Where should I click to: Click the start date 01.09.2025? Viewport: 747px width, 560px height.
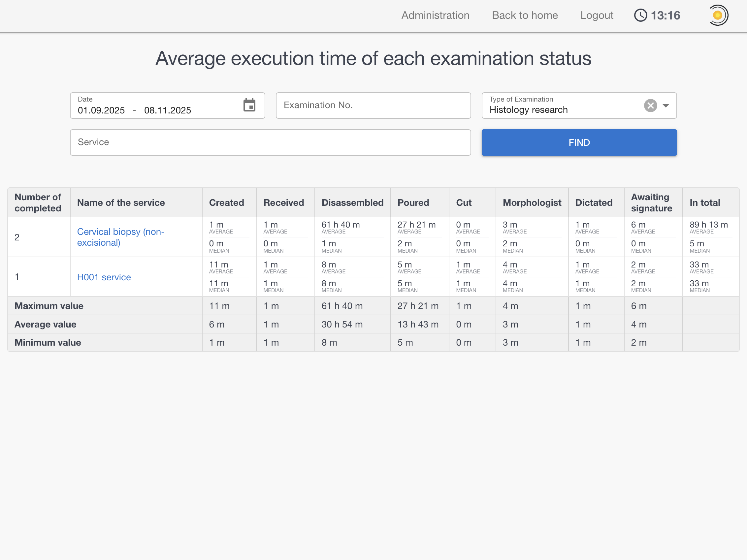pyautogui.click(x=101, y=110)
